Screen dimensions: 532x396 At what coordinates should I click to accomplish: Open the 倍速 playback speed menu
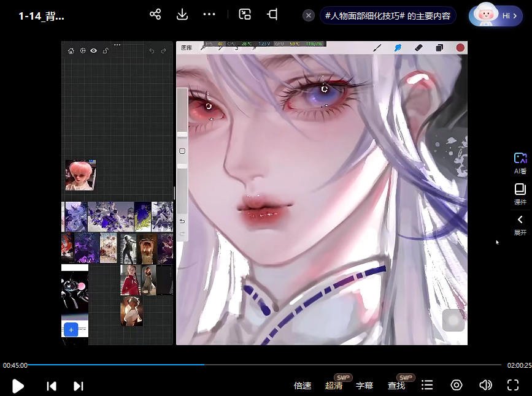pos(302,386)
